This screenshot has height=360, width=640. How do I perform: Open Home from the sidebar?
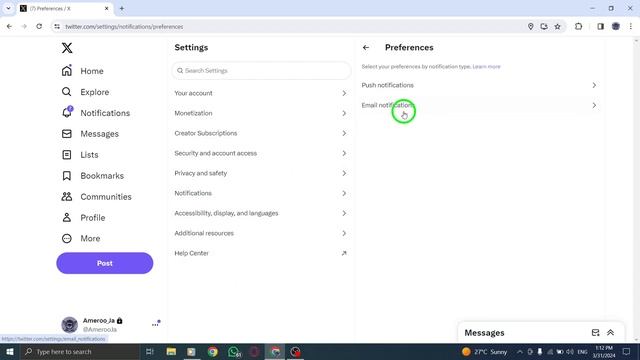pos(82,71)
